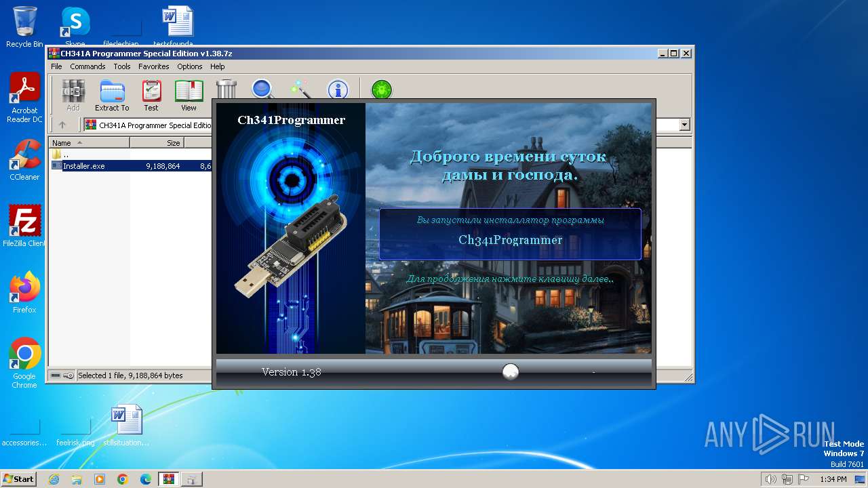
Task: Click the Find magnifier icon
Action: tap(262, 89)
